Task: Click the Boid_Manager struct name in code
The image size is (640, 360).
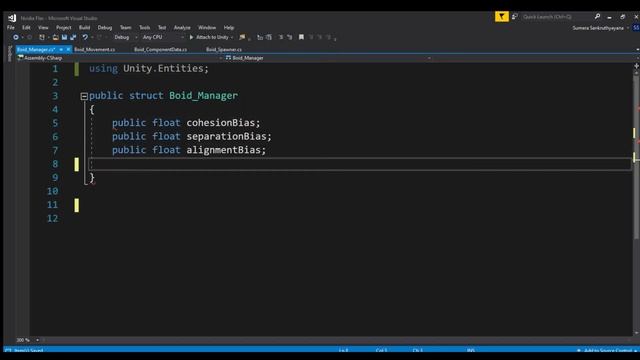Action: pyautogui.click(x=203, y=96)
